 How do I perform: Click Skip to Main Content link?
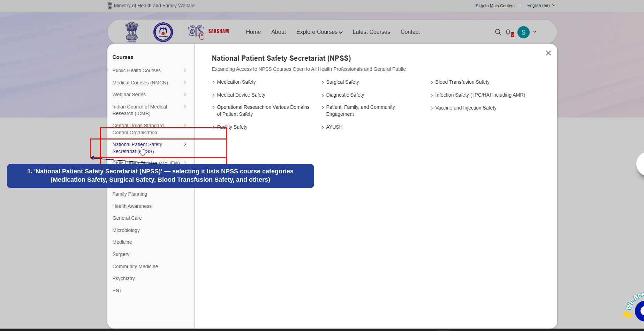tap(495, 6)
